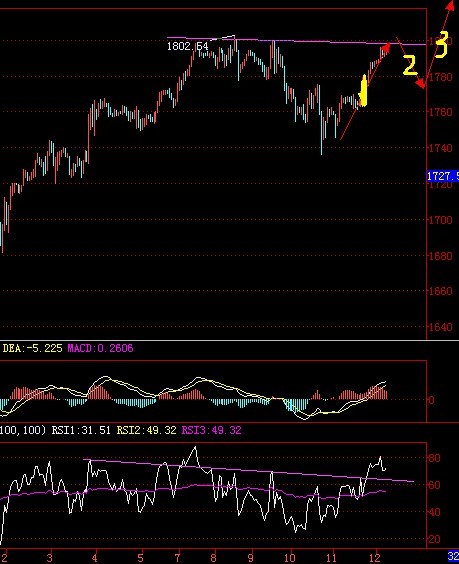Click the RSI axis 40 level label
The width and height of the screenshot is (459, 564).
pos(435,512)
